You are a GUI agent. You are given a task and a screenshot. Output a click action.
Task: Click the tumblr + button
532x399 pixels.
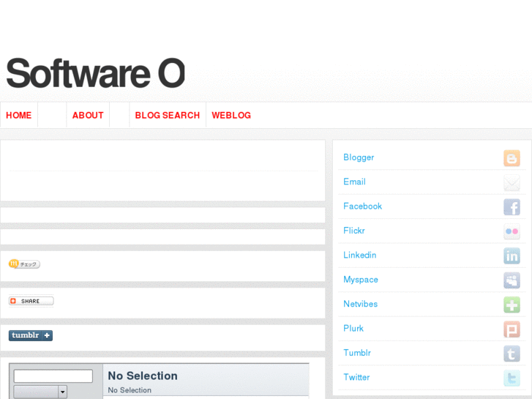pos(31,336)
